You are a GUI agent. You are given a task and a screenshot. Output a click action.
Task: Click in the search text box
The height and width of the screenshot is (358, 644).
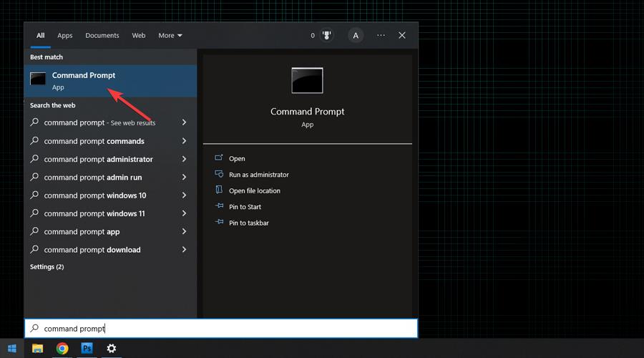[221, 329]
